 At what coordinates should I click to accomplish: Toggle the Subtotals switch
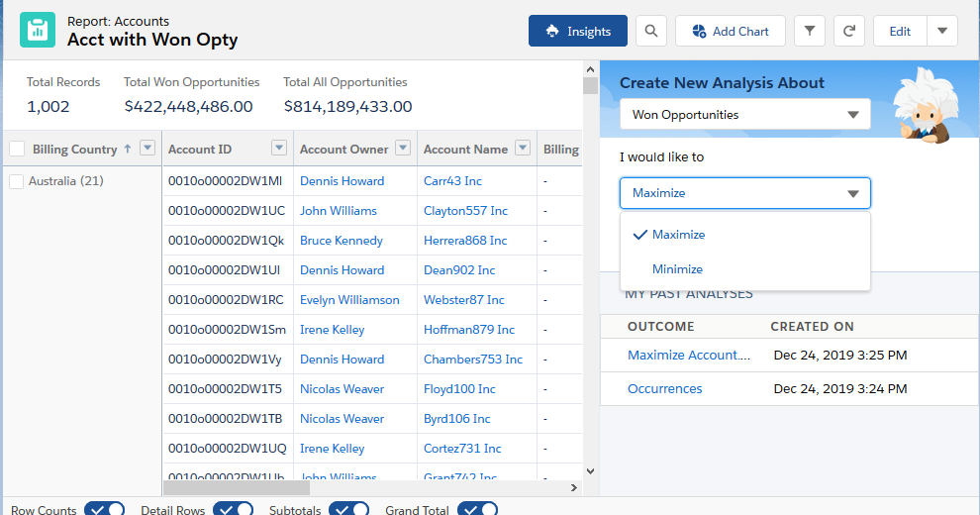(348, 509)
